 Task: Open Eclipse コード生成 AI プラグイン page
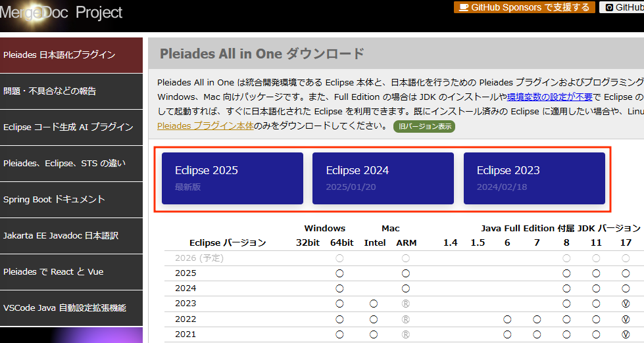(x=71, y=127)
